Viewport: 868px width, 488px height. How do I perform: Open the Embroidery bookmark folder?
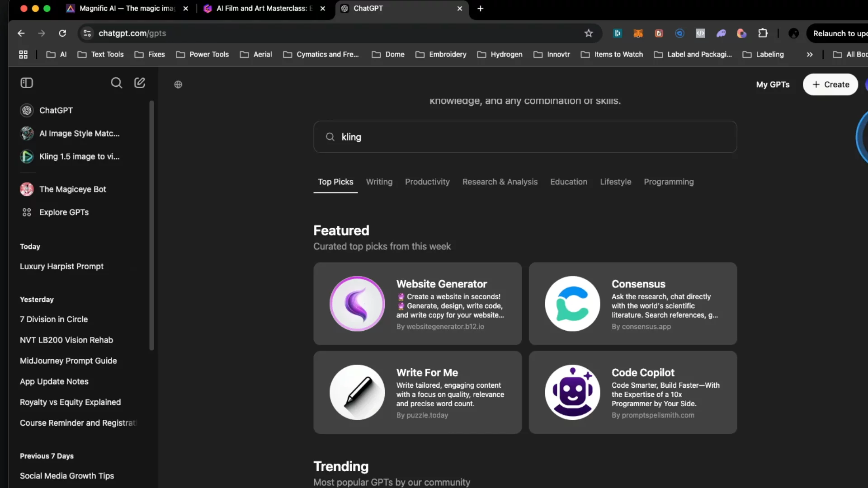[441, 54]
